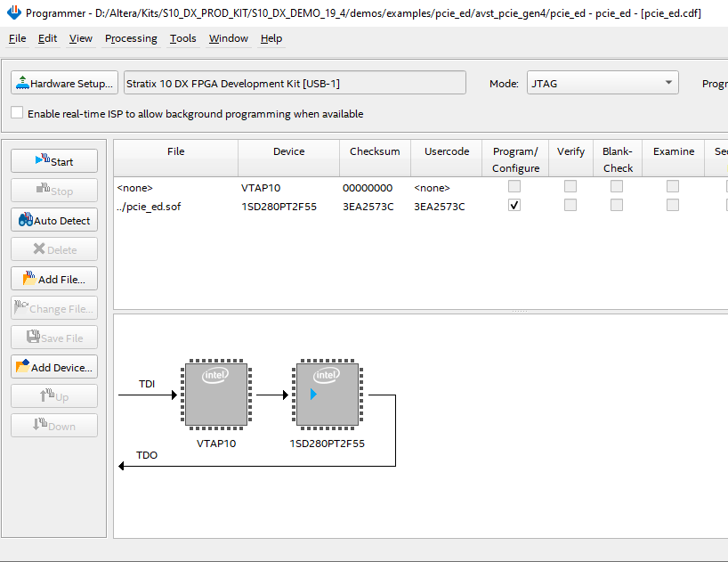Screen dimensions: 728x562
Task: Click the Stop button
Action: pos(54,191)
